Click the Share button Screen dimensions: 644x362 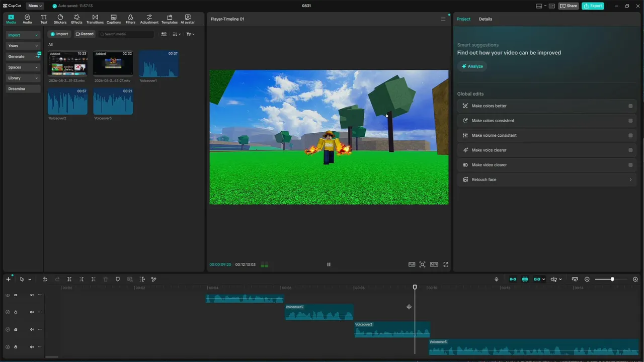tap(569, 6)
